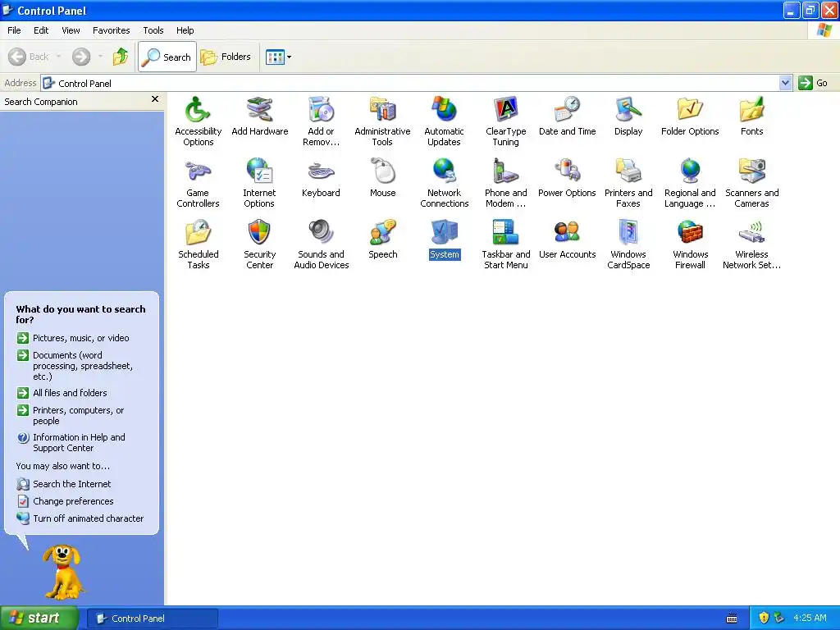
Task: Search for Pictures, music, or video
Action: [81, 338]
